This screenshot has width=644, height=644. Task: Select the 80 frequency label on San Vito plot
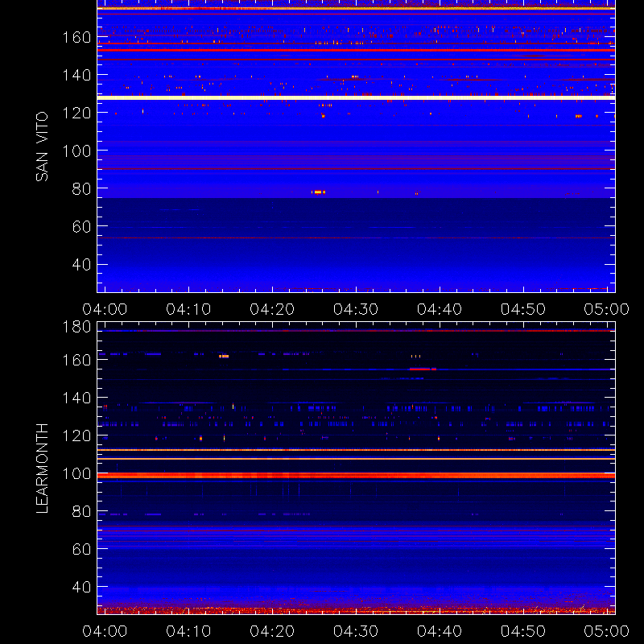point(81,188)
